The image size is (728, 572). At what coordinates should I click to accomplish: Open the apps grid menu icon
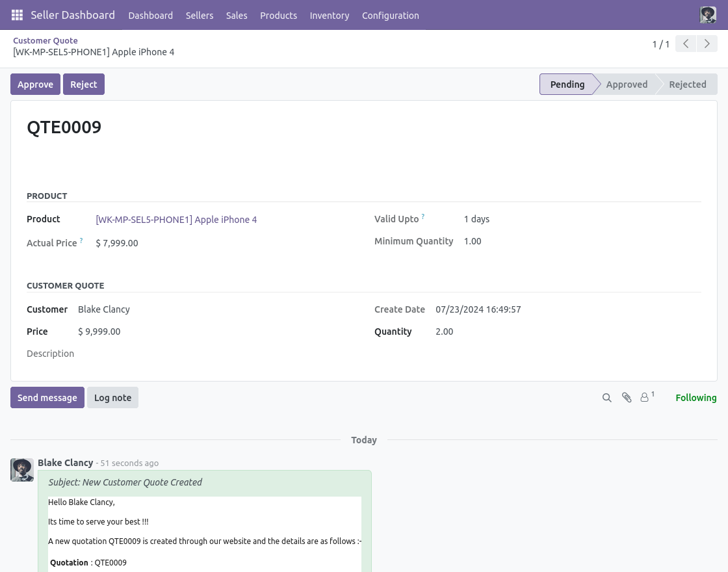(x=18, y=15)
